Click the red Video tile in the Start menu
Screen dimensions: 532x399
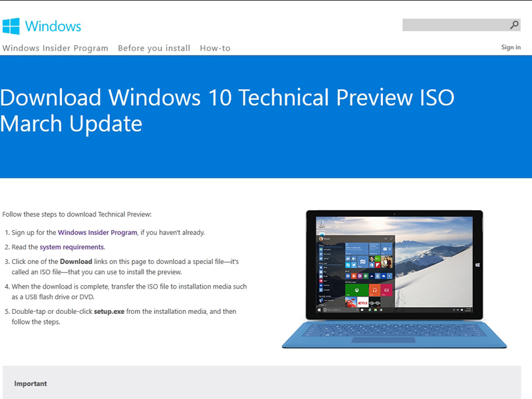pos(386,291)
